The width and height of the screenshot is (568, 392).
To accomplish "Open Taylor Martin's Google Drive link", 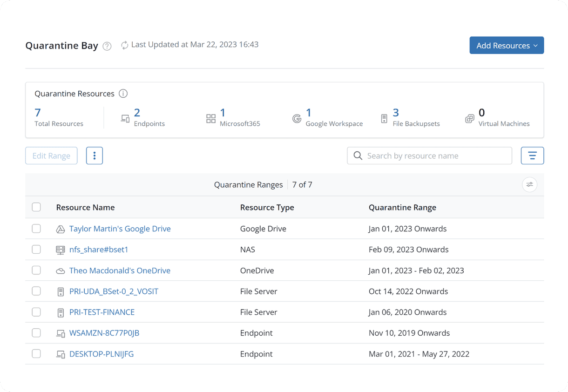I will coord(120,229).
